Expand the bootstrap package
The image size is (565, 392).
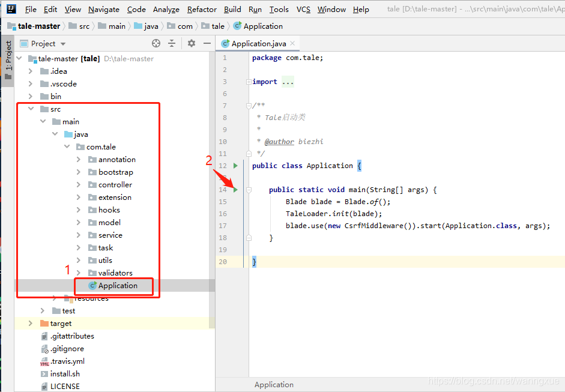(79, 172)
